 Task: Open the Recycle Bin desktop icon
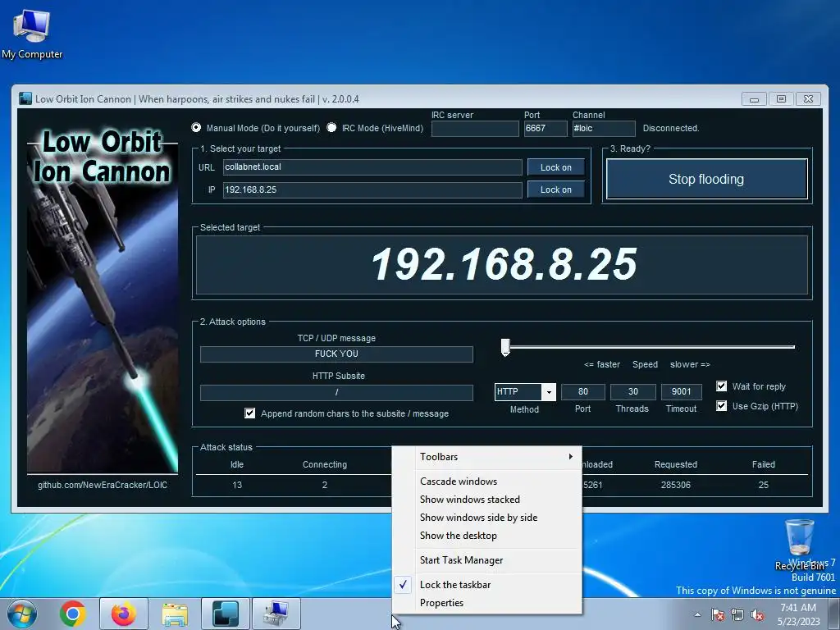click(800, 545)
